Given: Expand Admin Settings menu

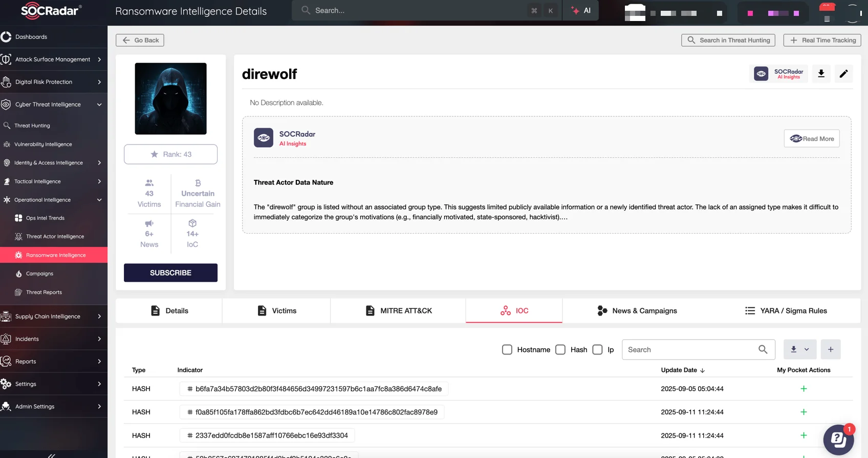Looking at the screenshot, I should coord(54,407).
